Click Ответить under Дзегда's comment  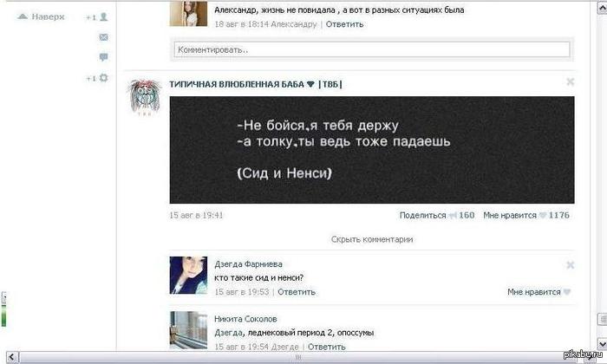[x=297, y=292]
